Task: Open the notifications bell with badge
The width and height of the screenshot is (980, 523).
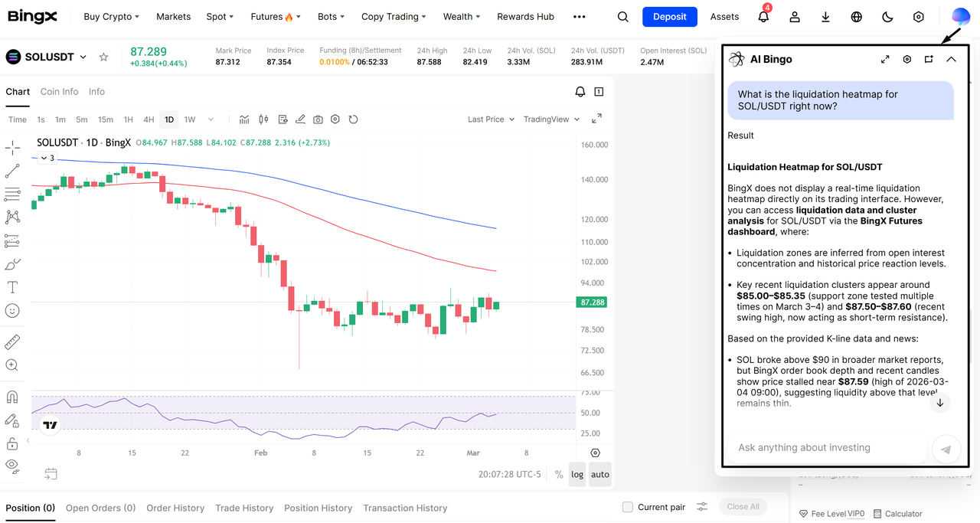Action: click(x=763, y=17)
